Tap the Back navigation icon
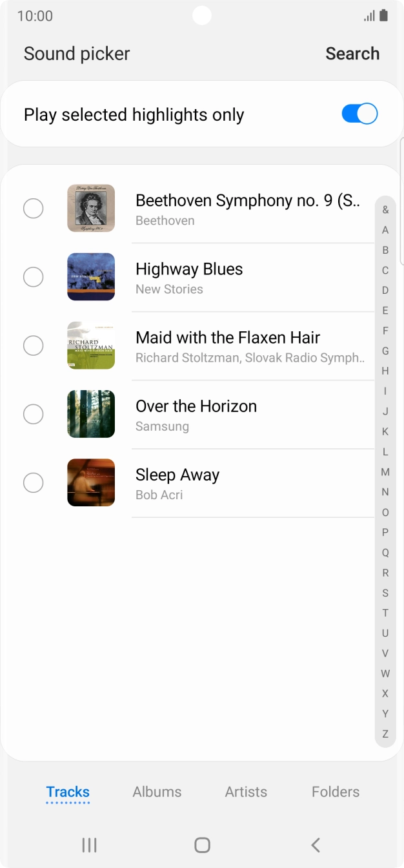404x868 pixels. click(x=315, y=844)
